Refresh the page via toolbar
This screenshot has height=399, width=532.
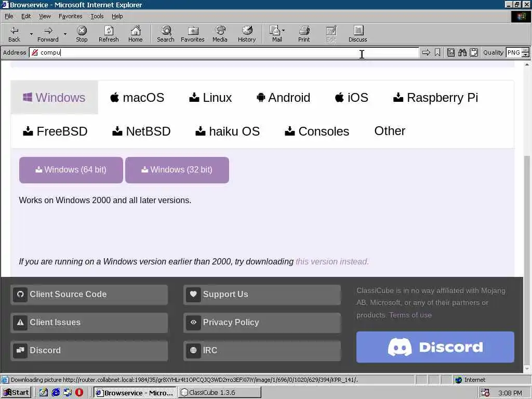109,34
